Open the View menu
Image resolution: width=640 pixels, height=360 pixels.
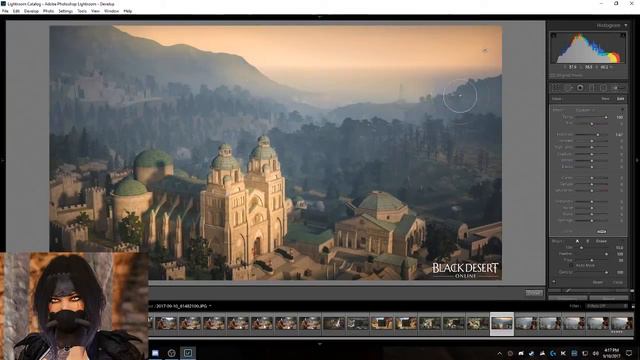pos(95,11)
